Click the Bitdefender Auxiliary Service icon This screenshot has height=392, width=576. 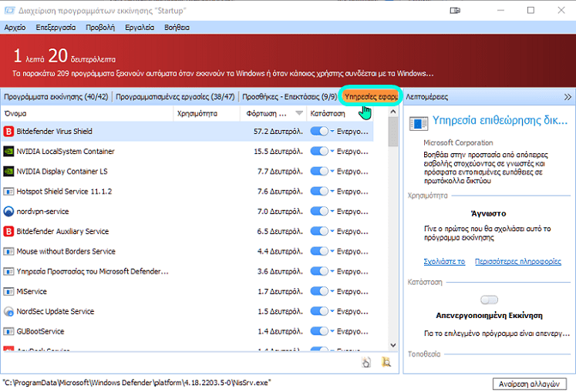click(x=8, y=231)
